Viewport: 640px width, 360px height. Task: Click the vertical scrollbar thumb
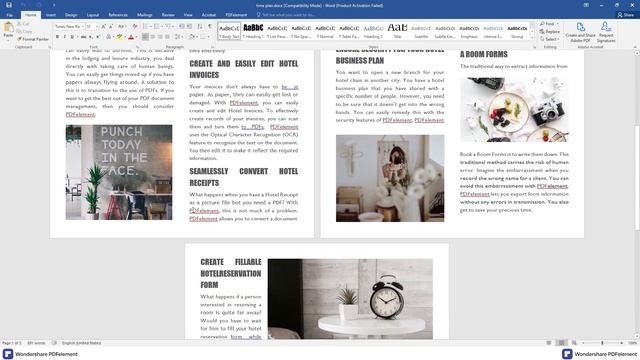click(637, 178)
